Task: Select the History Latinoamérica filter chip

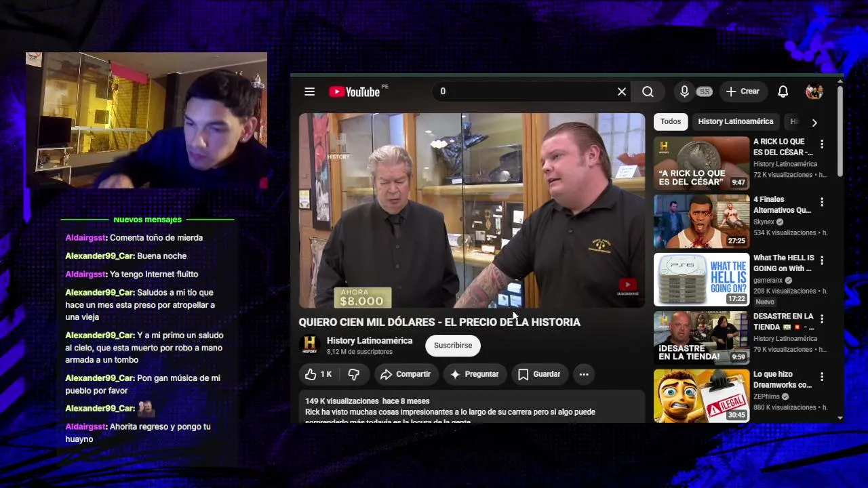Action: point(736,122)
